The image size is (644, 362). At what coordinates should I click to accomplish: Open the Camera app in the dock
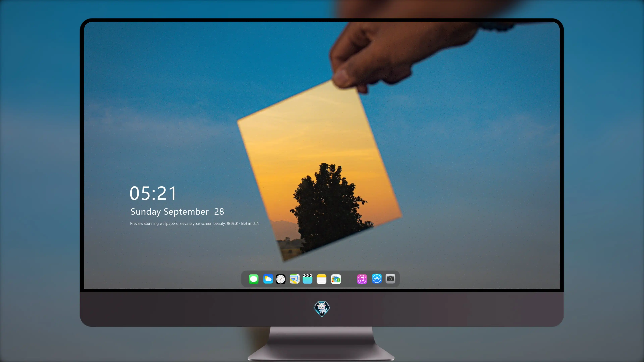click(390, 279)
